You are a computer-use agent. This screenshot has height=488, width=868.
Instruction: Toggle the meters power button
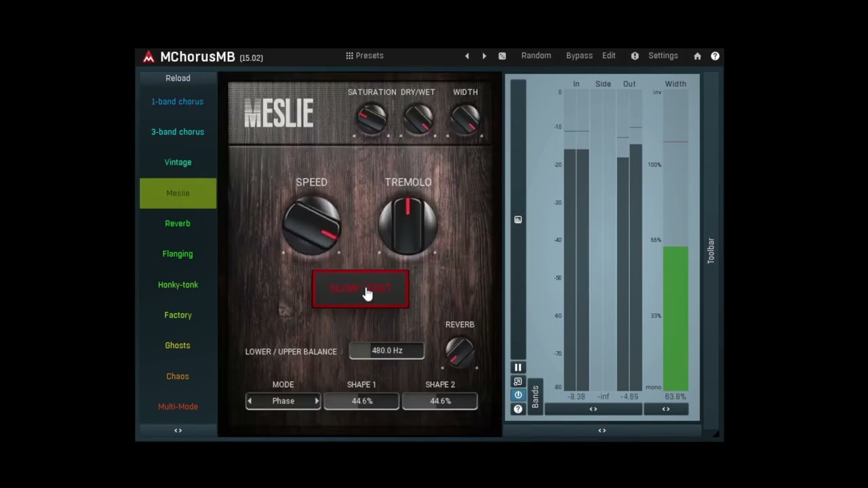tap(518, 395)
